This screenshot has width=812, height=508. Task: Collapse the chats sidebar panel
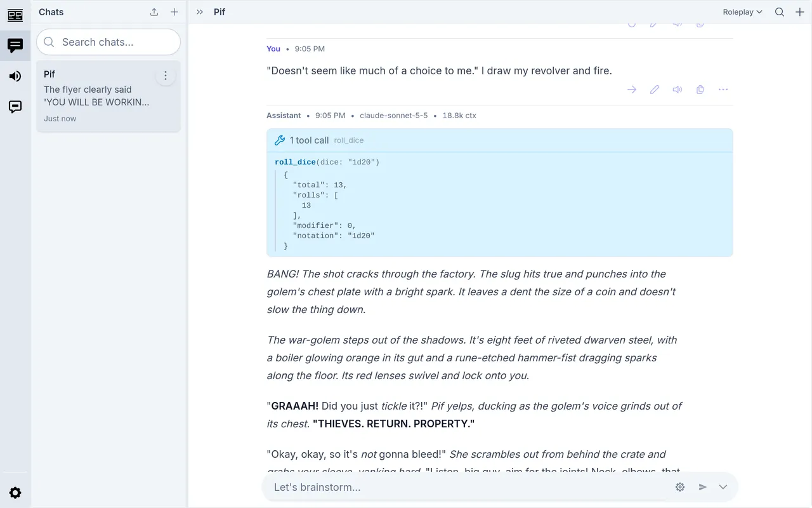click(x=200, y=12)
